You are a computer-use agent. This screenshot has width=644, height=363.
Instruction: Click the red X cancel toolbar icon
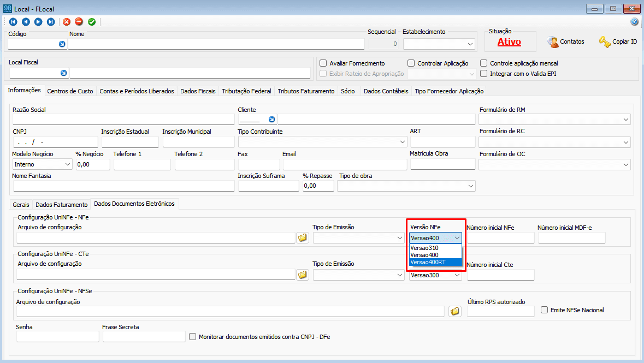pos(67,22)
